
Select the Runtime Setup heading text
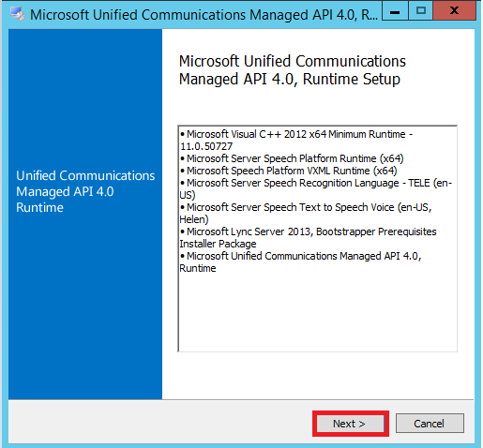pos(293,70)
